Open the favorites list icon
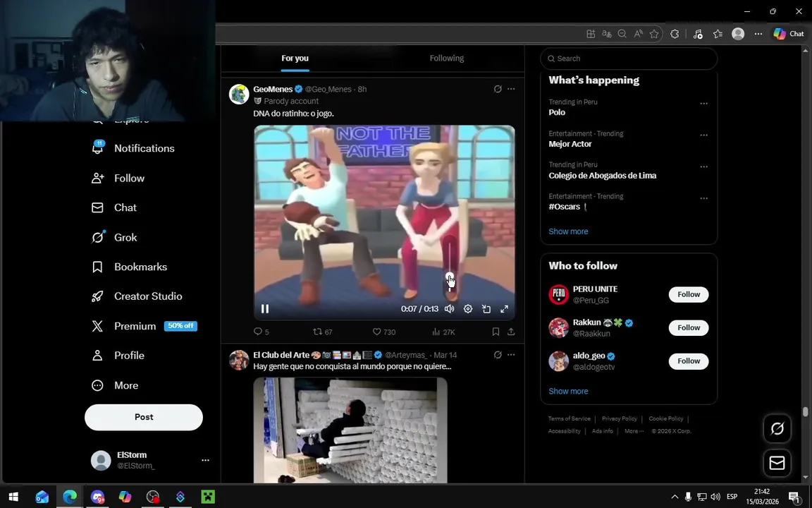The height and width of the screenshot is (508, 812). tap(718, 34)
